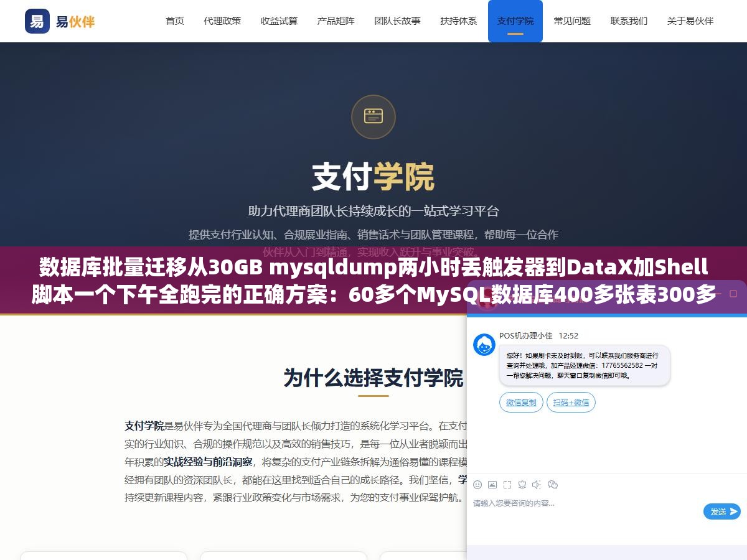Mute chat sound with speaker icon
Viewport: 747px width, 560px height.
pos(537,485)
